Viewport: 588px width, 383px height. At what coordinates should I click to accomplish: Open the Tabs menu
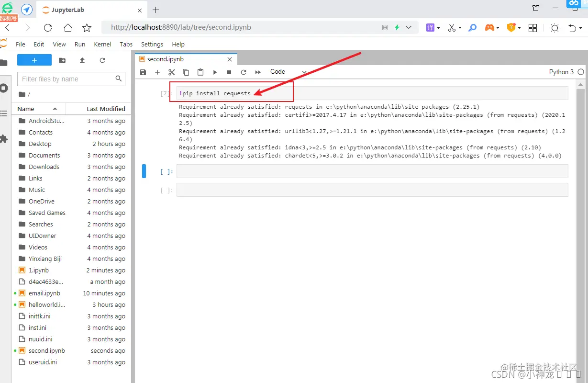[126, 44]
